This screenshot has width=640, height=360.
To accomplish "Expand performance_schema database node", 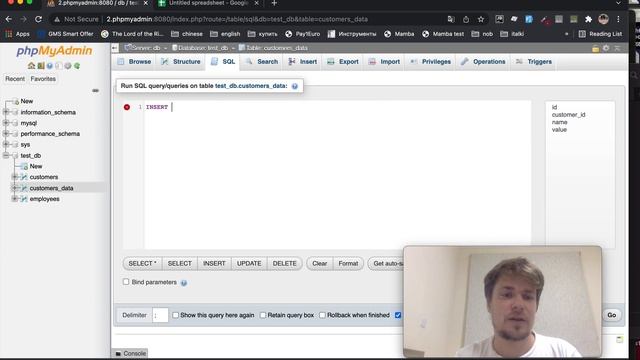I will tap(6, 133).
